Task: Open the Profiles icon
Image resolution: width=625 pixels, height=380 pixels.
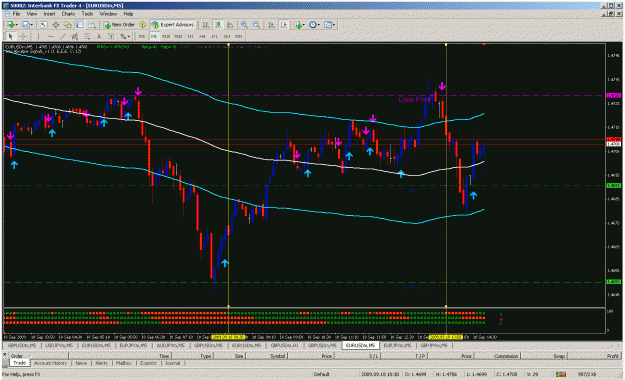Action: pos(26,25)
